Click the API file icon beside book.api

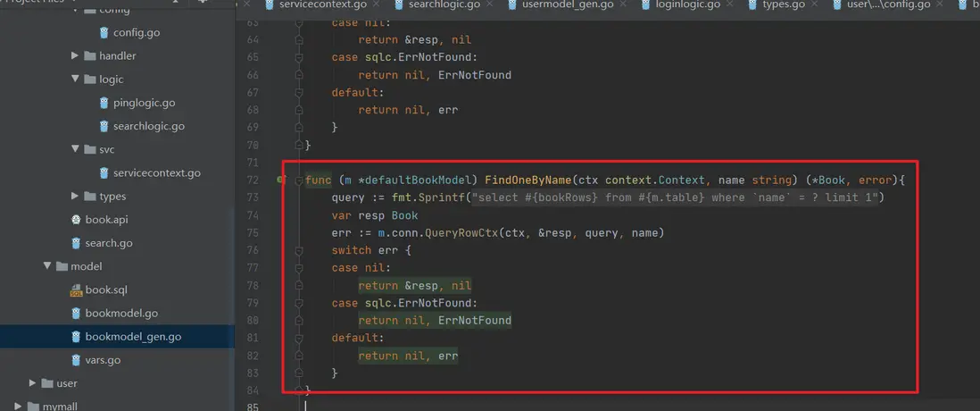tap(76, 220)
